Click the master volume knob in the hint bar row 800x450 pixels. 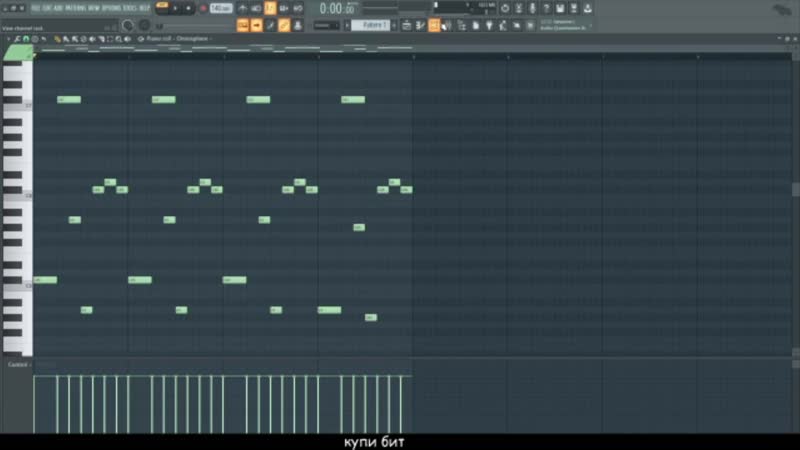128,25
